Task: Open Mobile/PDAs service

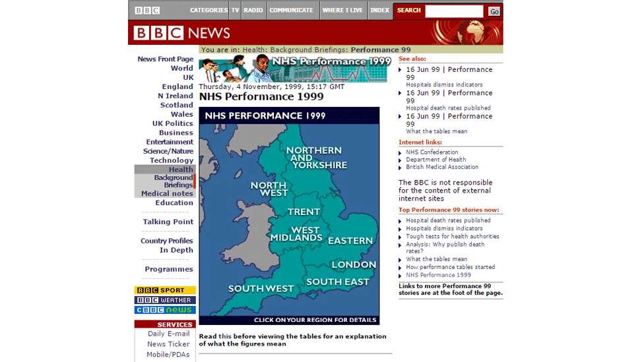Action: tap(168, 355)
